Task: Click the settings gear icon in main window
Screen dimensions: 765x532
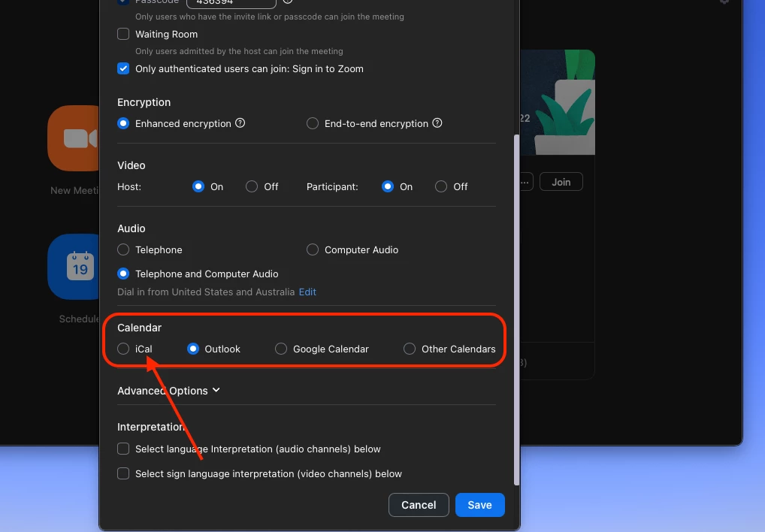Action: (724, 2)
